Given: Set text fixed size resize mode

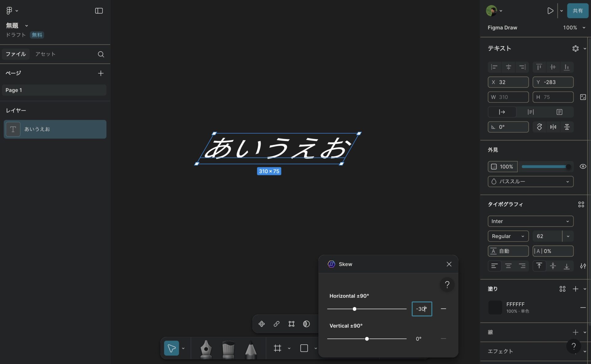Looking at the screenshot, I should [559, 112].
